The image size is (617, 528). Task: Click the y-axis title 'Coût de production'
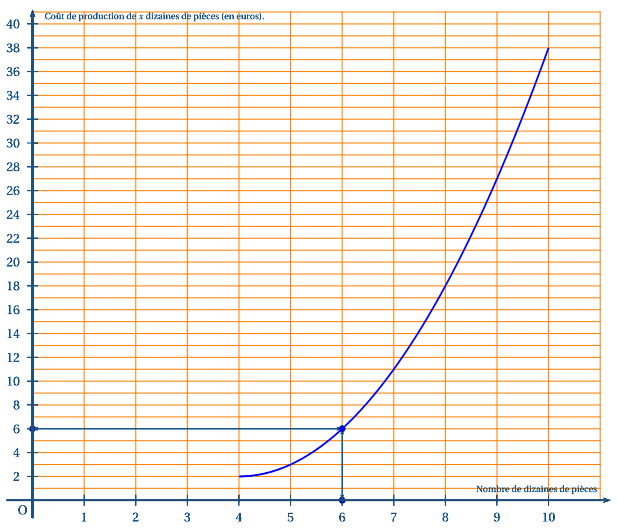(154, 16)
